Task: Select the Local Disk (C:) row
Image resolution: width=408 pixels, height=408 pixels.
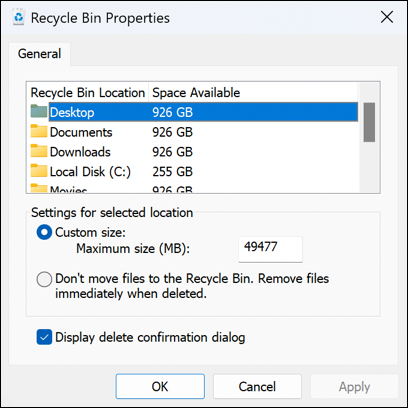Action: pos(194,171)
